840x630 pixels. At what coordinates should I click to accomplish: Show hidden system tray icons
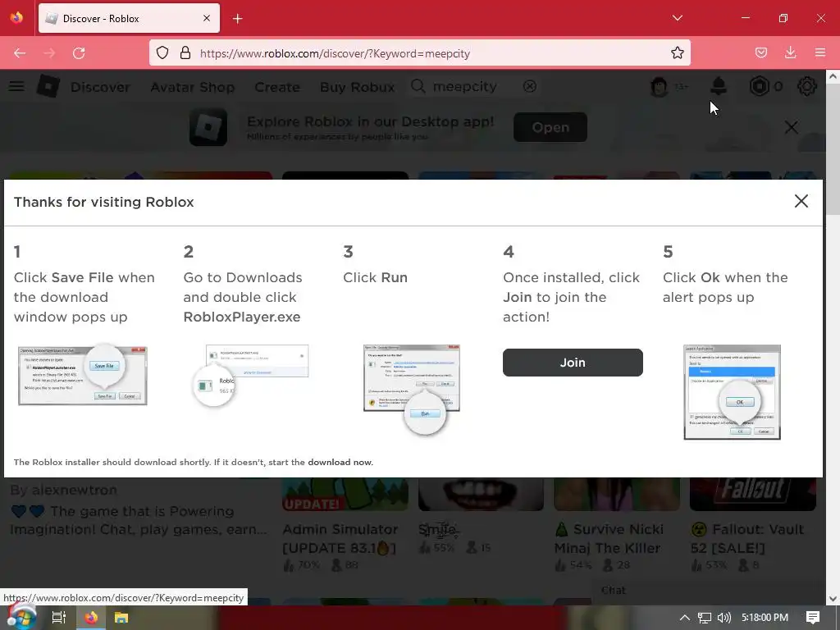pyautogui.click(x=684, y=617)
